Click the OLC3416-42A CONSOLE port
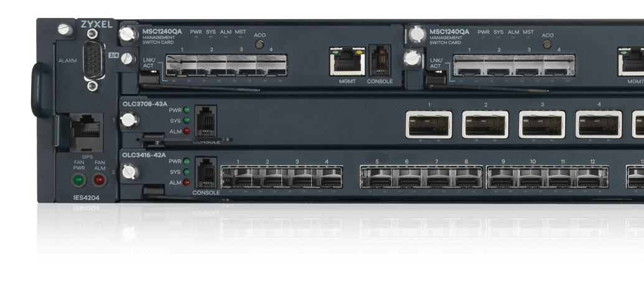Viewport: 644px width, 301px height. (205, 171)
